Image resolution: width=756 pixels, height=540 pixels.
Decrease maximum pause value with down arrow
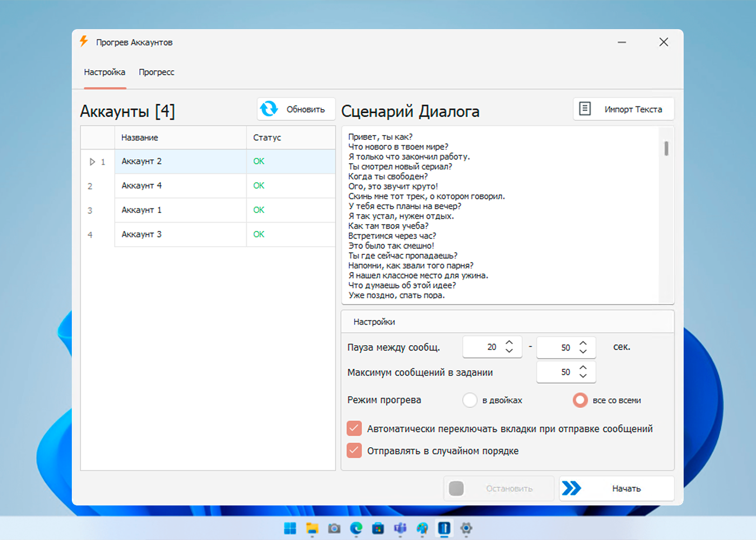(583, 352)
